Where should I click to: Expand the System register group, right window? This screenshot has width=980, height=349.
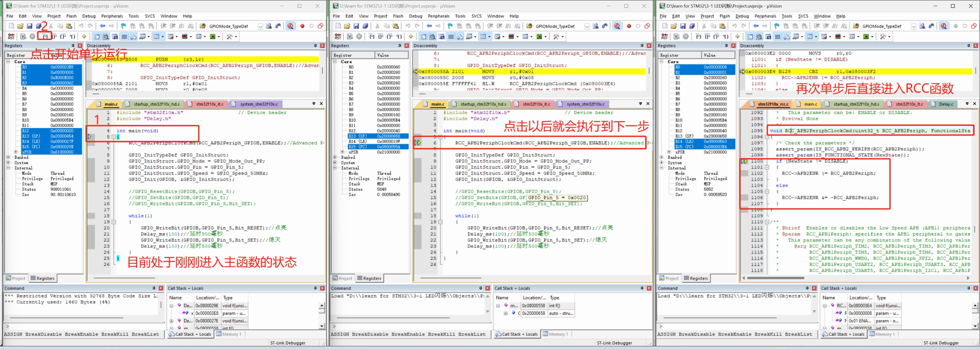(x=662, y=163)
